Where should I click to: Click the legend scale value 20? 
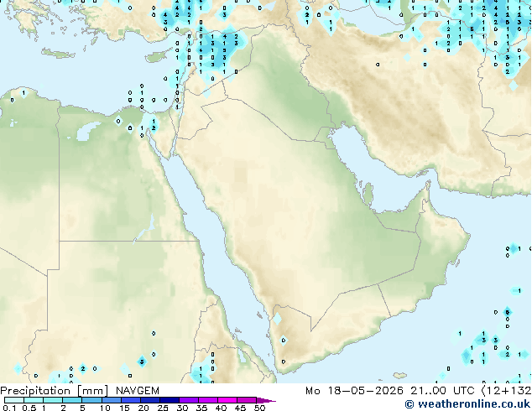(143, 408)
